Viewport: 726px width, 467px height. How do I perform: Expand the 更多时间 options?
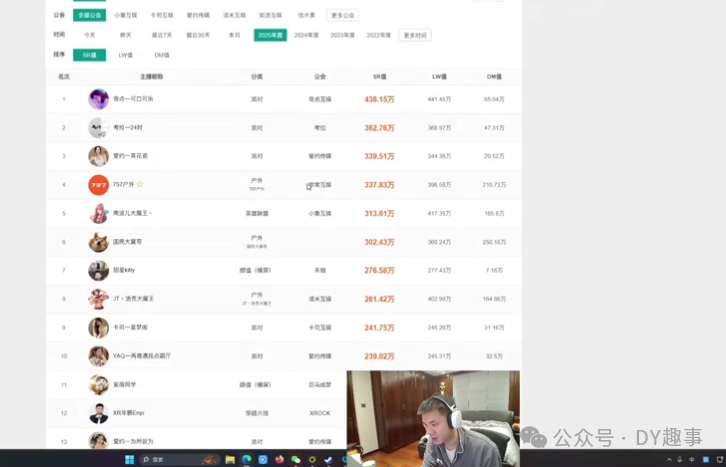click(415, 35)
